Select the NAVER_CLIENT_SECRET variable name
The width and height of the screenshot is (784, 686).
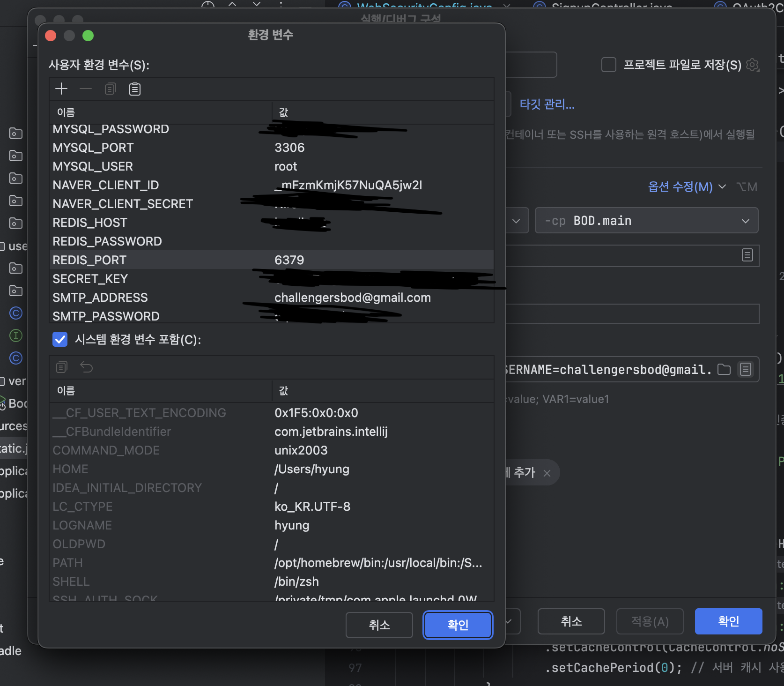(123, 204)
